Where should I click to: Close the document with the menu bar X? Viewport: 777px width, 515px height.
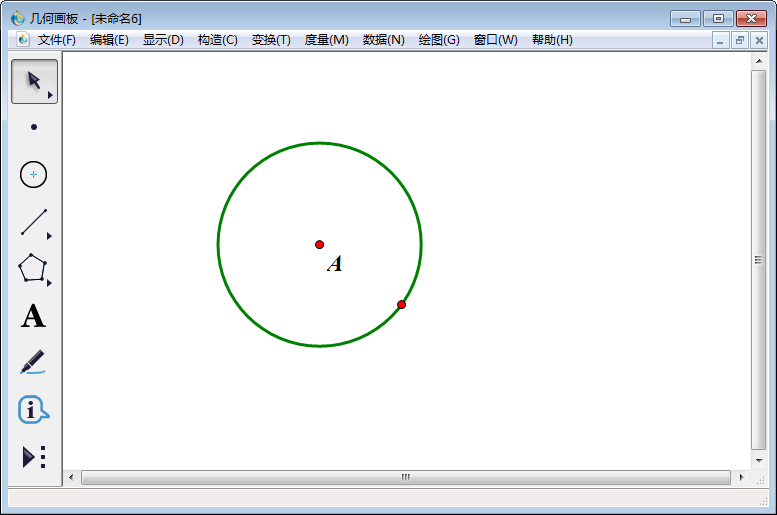(759, 40)
